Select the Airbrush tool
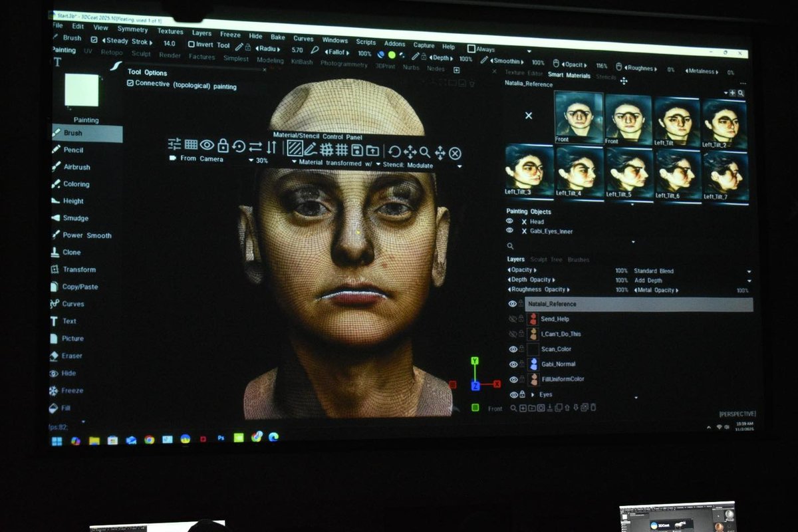The image size is (798, 532). tap(76, 167)
